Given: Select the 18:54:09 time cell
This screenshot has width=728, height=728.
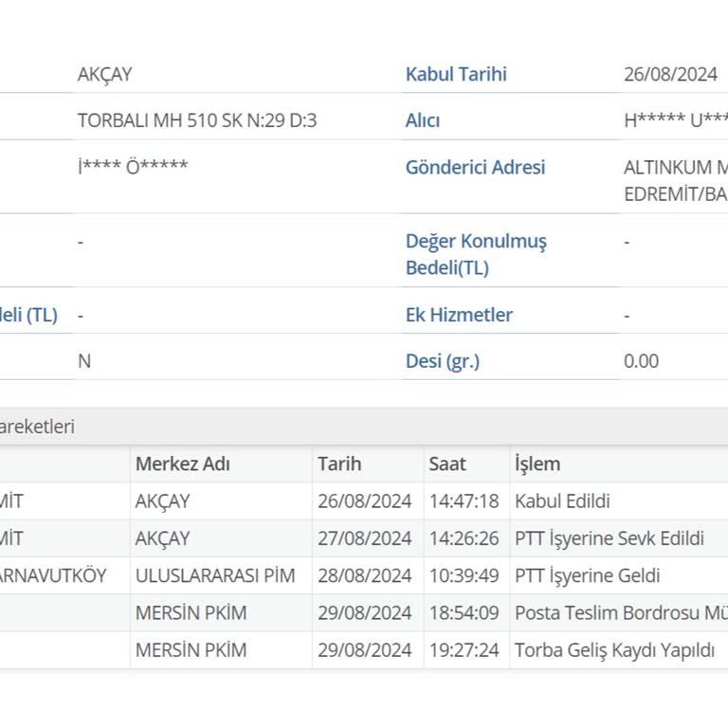Looking at the screenshot, I should [464, 613].
